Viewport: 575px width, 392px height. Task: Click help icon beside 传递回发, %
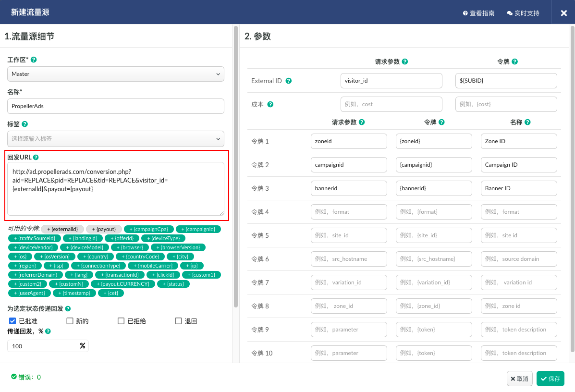click(48, 331)
